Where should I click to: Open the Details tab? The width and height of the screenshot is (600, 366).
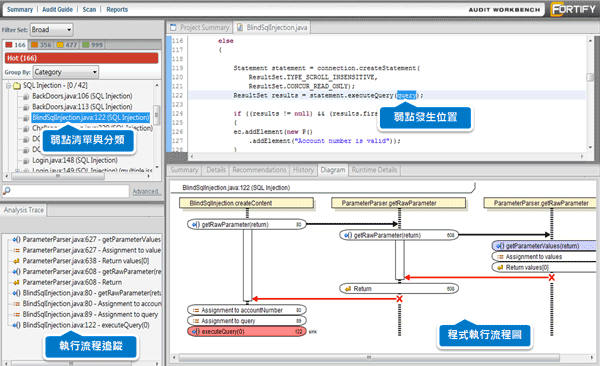(216, 170)
